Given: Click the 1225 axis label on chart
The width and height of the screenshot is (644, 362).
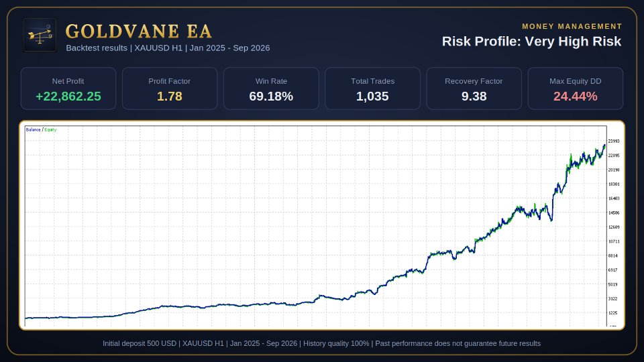Looking at the screenshot, I should 612,313.
